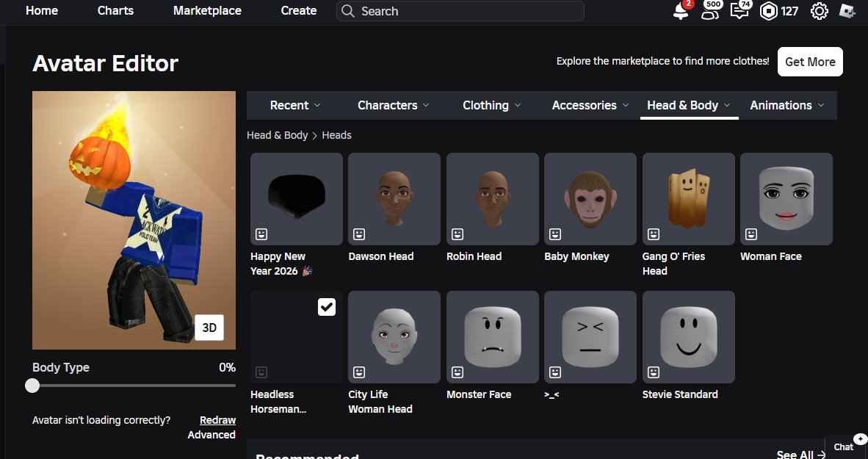
Task: Open the friends icon with 500 badge
Action: coord(709,12)
